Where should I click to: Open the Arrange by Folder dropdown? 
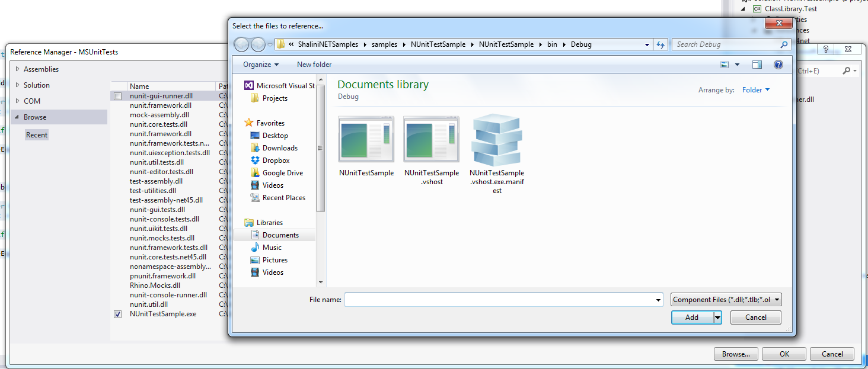(757, 89)
